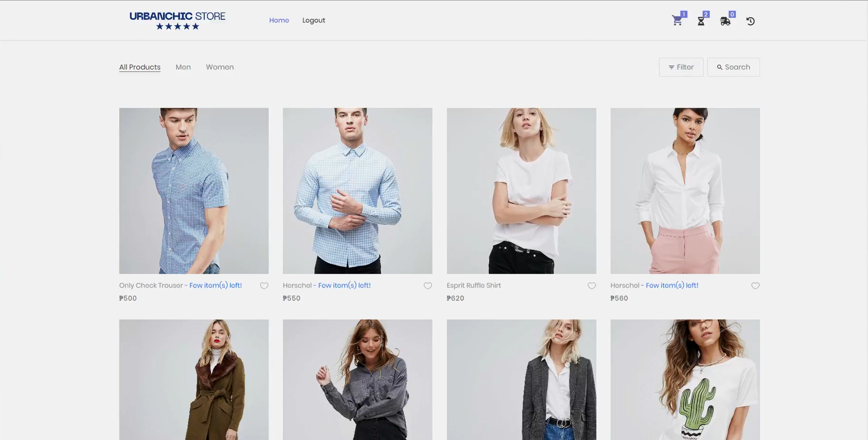Click the Search button
Image resolution: width=868 pixels, height=440 pixels.
point(733,67)
